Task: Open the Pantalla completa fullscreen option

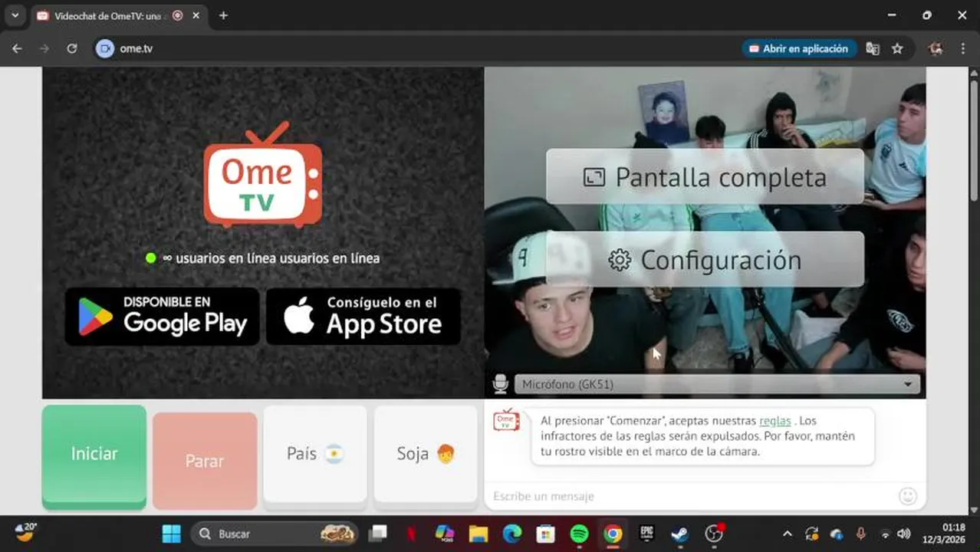Action: [x=705, y=177]
